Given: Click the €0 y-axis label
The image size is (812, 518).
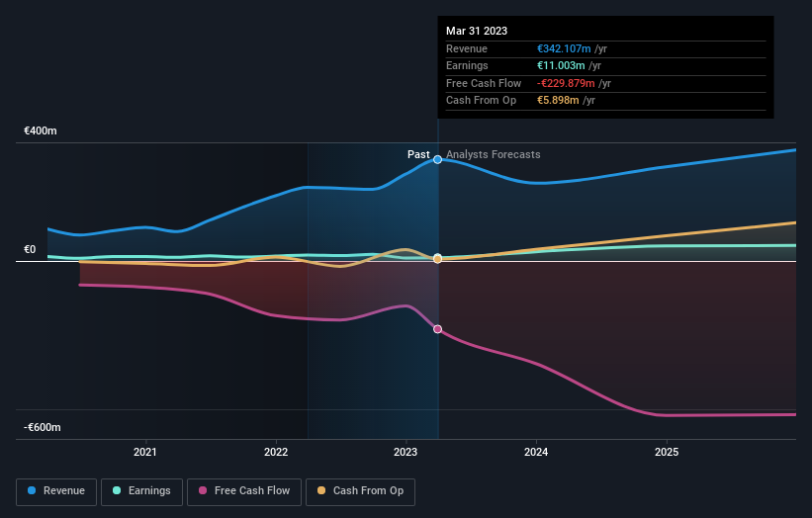Looking at the screenshot, I should click(30, 249).
